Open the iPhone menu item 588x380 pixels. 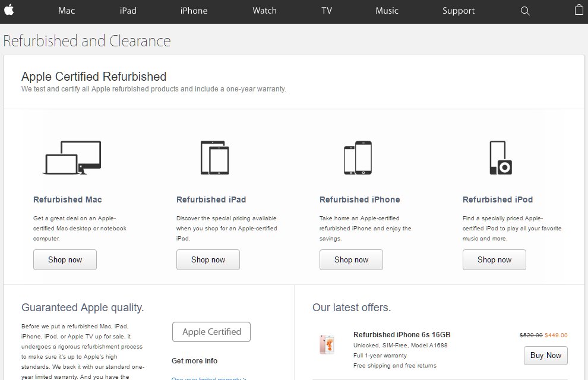click(x=194, y=11)
